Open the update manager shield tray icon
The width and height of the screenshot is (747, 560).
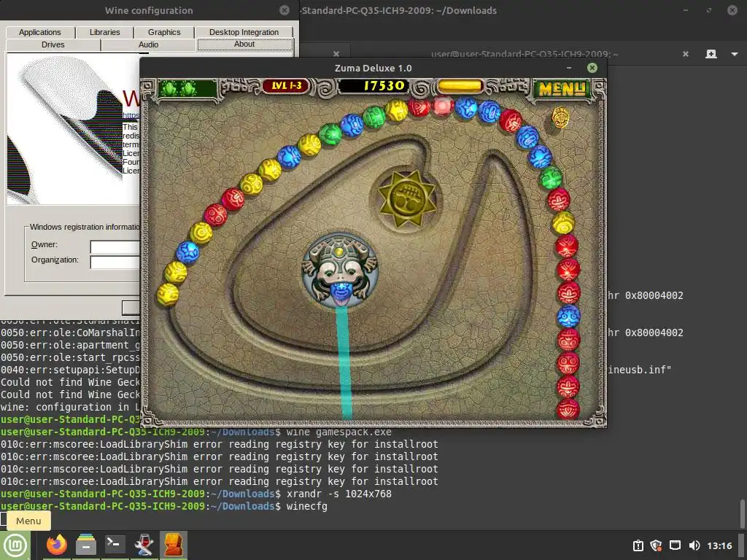[x=657, y=545]
